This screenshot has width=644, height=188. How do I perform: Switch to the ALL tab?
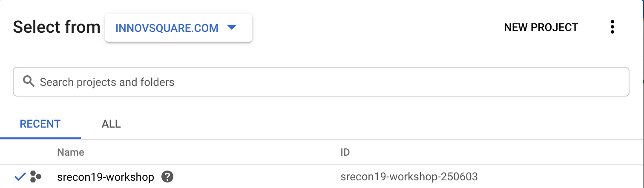click(x=111, y=124)
